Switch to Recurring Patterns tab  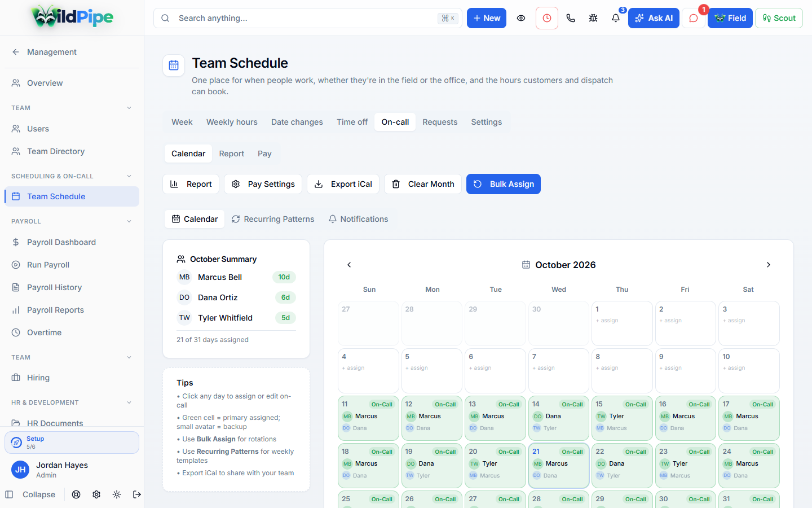click(x=273, y=219)
